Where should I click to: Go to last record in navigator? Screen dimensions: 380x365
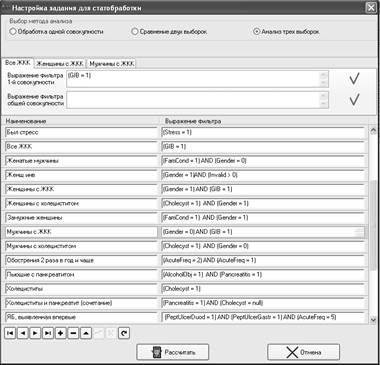pyautogui.click(x=48, y=333)
